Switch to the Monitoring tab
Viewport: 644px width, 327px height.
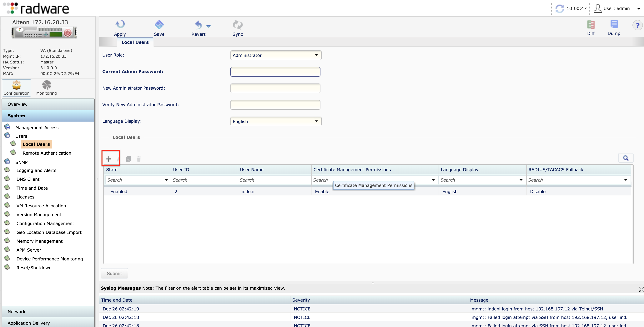47,88
